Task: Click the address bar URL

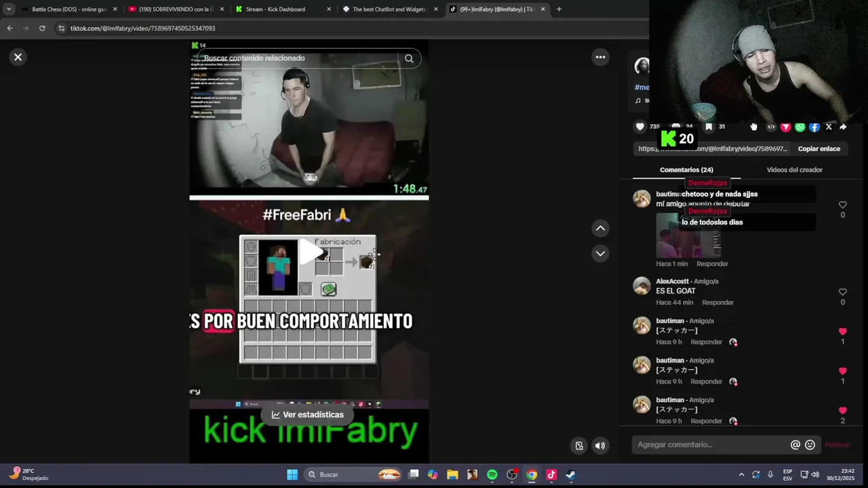Action: point(142,28)
